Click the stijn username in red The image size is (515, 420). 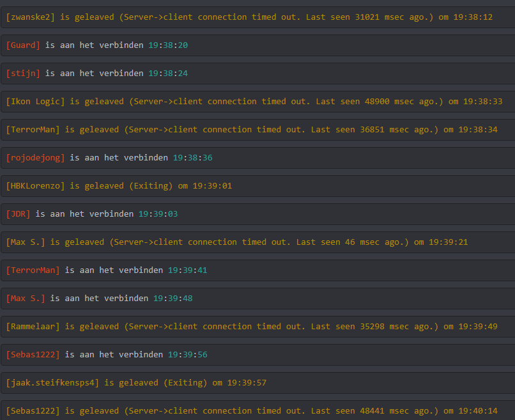pos(23,74)
